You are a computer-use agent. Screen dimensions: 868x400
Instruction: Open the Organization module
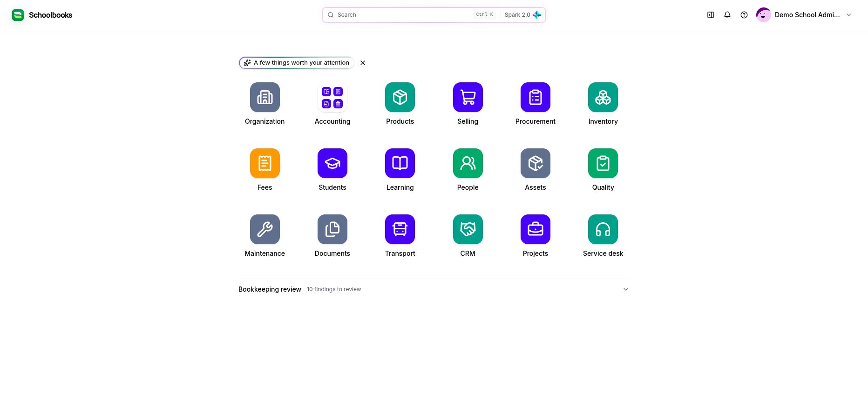click(265, 97)
